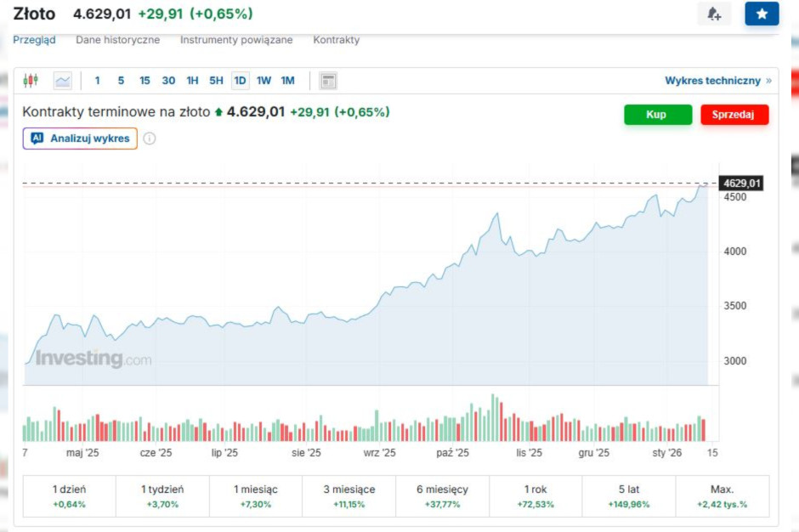
Task: Click the 1 rok performance cell
Action: pos(535,495)
